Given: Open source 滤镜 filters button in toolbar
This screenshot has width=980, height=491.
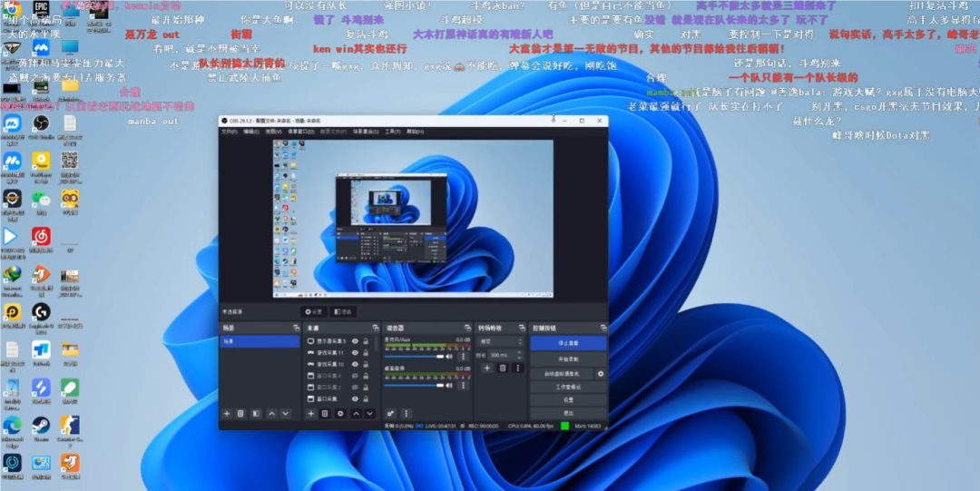Looking at the screenshot, I should pyautogui.click(x=342, y=311).
